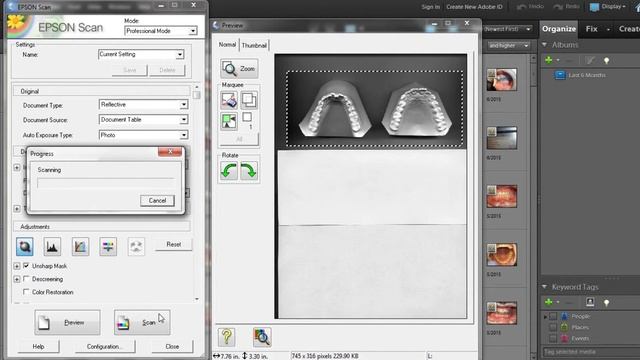
Task: Click the densitometer magnifier icon in Preview
Action: [x=262, y=337]
